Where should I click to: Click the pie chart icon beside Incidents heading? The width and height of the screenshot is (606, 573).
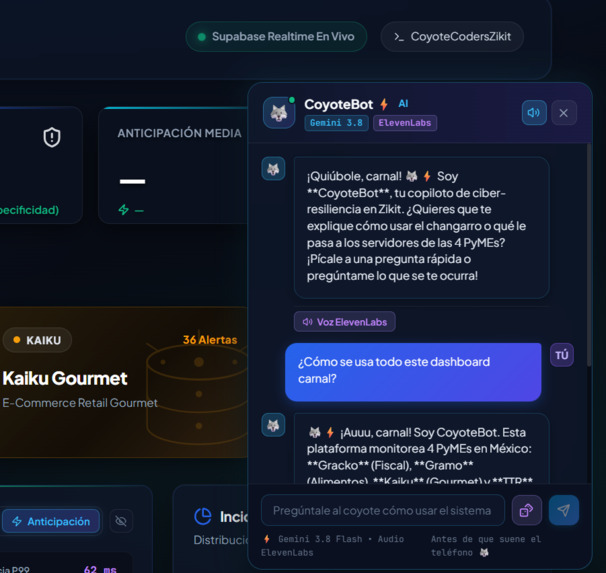(203, 516)
